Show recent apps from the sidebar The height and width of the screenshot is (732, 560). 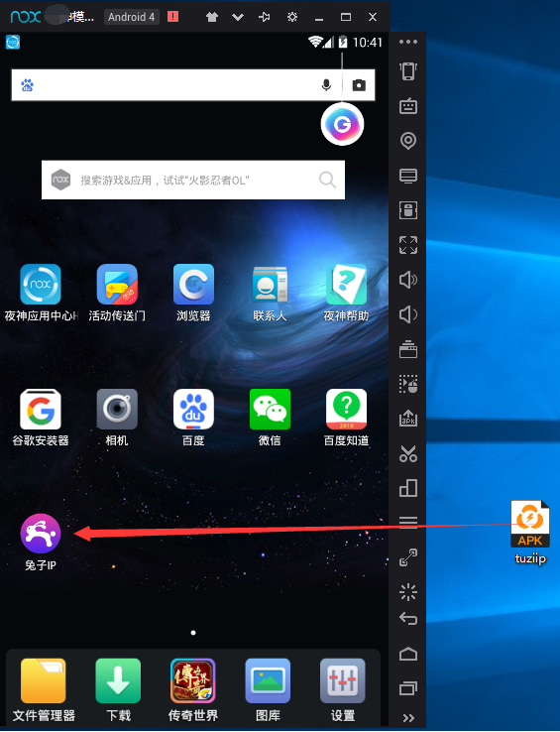[x=408, y=688]
